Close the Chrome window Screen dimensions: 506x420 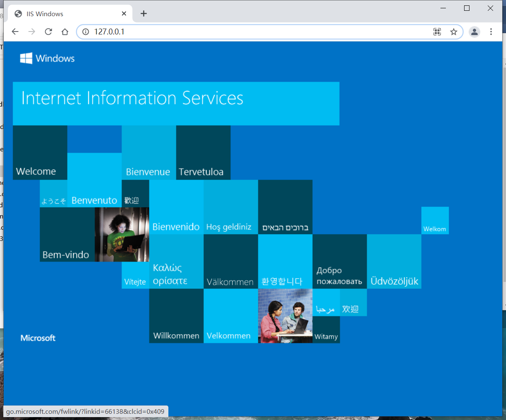[x=490, y=8]
